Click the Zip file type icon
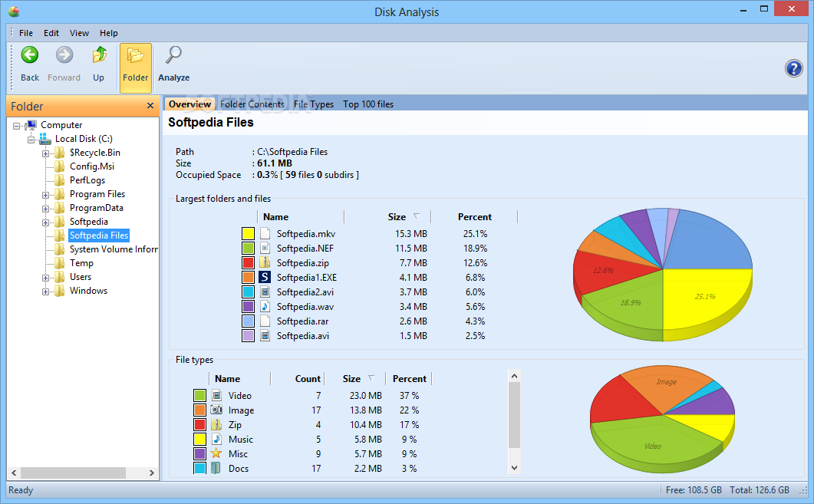 [216, 424]
